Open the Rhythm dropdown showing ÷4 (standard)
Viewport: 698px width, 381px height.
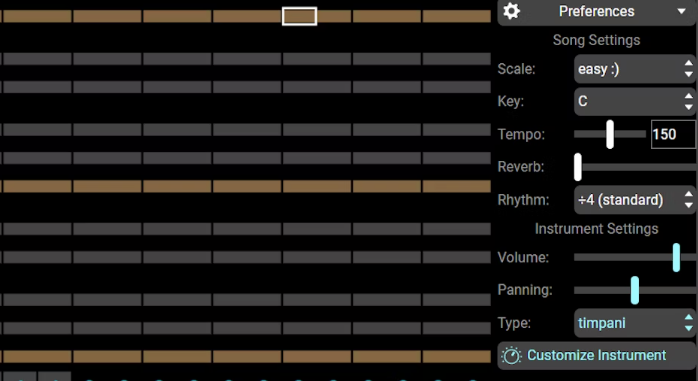click(634, 200)
